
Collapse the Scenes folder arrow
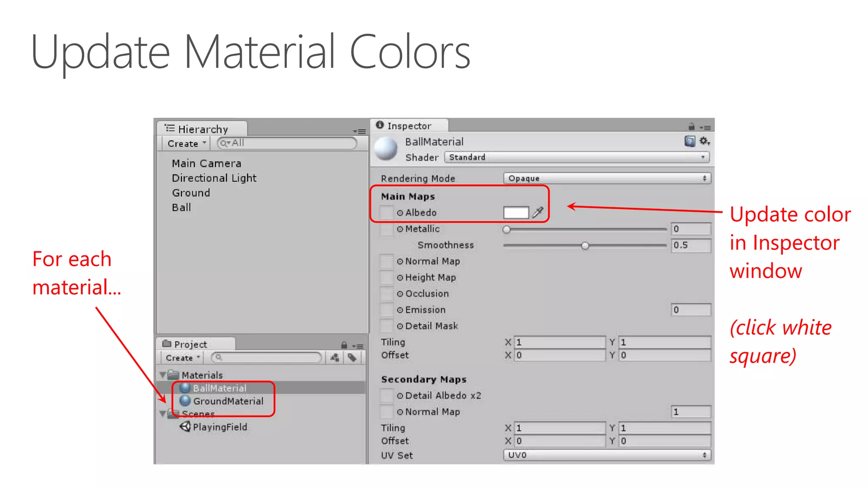pos(163,413)
